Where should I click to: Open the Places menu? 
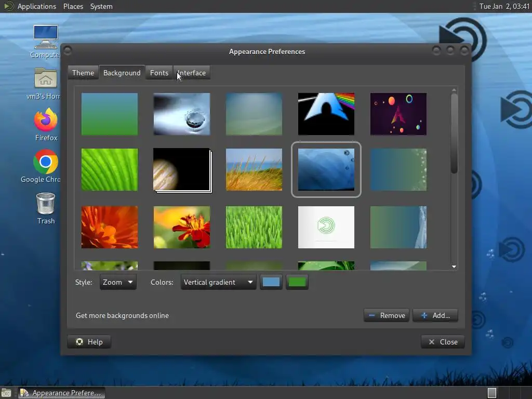(x=73, y=6)
